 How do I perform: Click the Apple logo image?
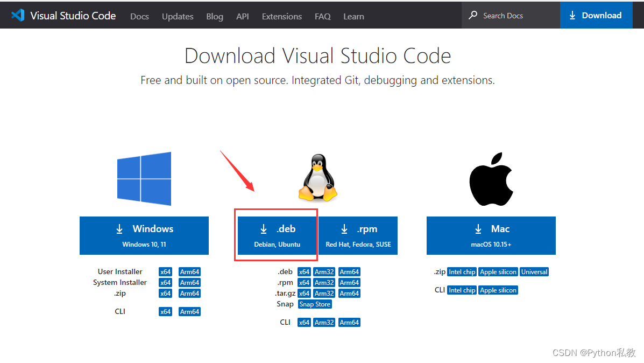point(491,179)
